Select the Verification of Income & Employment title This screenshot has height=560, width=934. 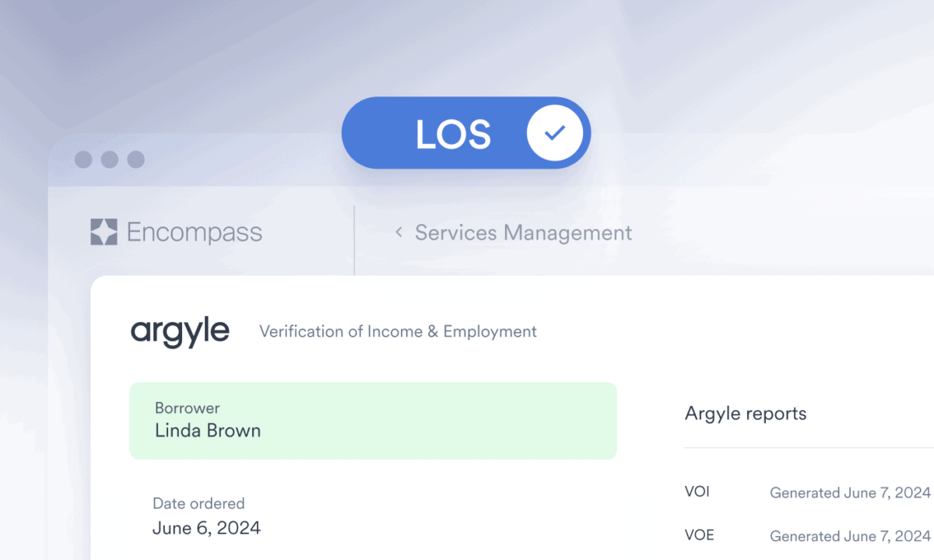pyautogui.click(x=398, y=331)
